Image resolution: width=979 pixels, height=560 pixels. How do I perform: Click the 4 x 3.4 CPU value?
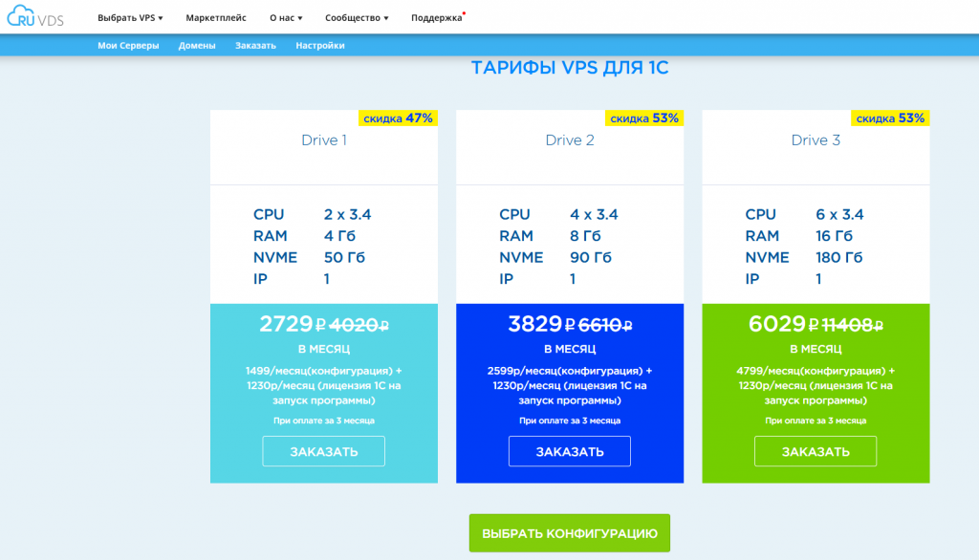[x=594, y=215]
